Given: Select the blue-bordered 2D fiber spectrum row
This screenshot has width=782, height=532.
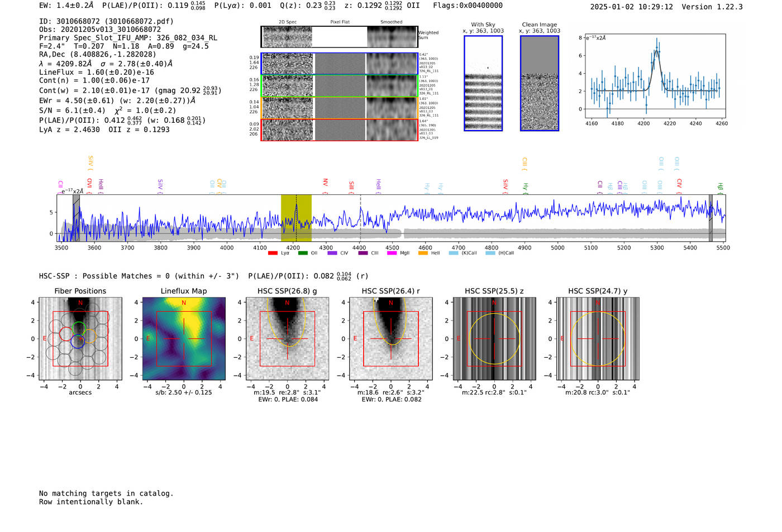Looking at the screenshot, I should (340, 64).
